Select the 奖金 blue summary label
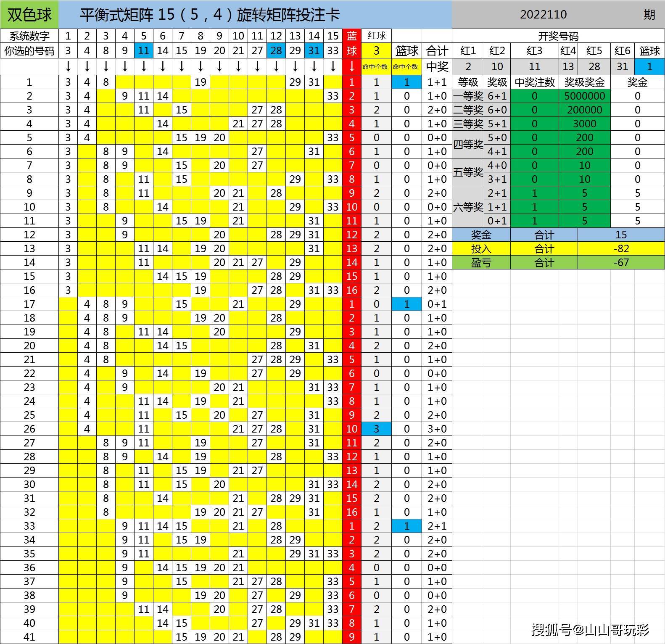This screenshot has height=644, width=665. tap(481, 235)
